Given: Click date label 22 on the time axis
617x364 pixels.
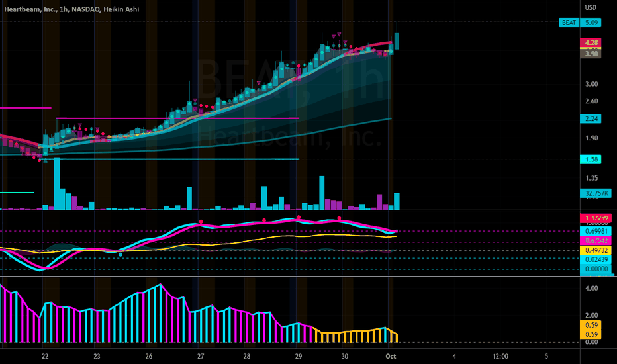Looking at the screenshot, I should pyautogui.click(x=45, y=356).
